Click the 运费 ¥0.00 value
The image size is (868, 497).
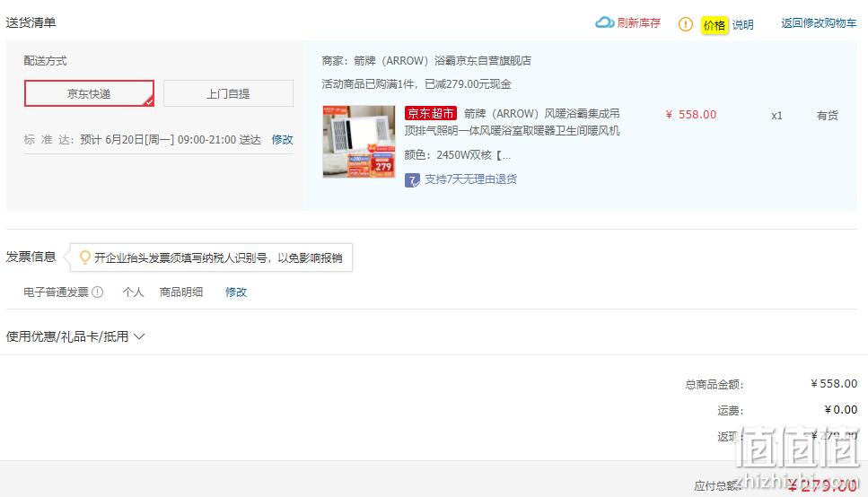tap(840, 410)
